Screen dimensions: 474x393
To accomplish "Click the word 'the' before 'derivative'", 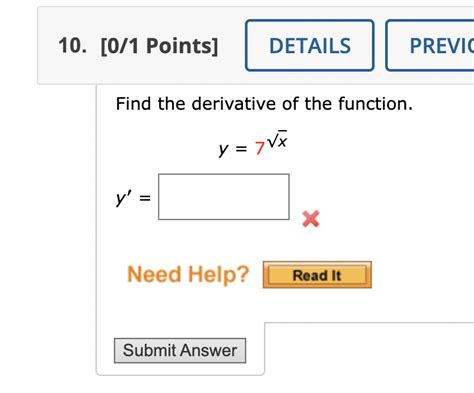I will pyautogui.click(x=171, y=104).
